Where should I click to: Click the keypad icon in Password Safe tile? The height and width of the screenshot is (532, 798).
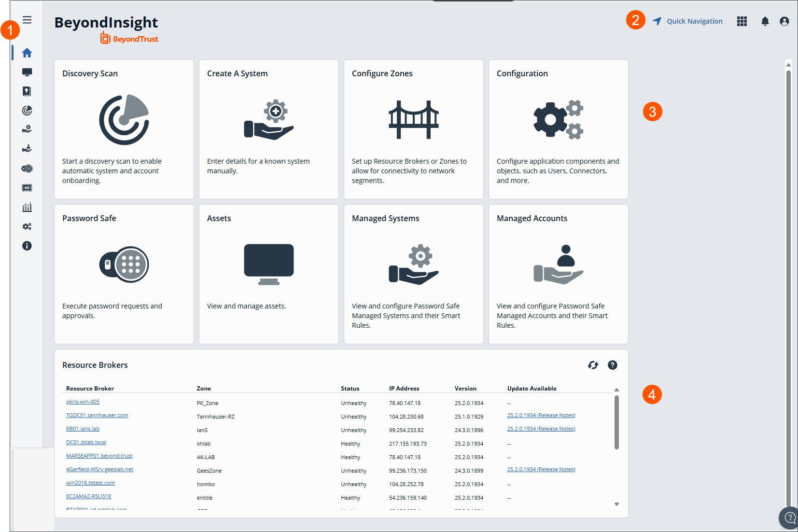(x=124, y=265)
